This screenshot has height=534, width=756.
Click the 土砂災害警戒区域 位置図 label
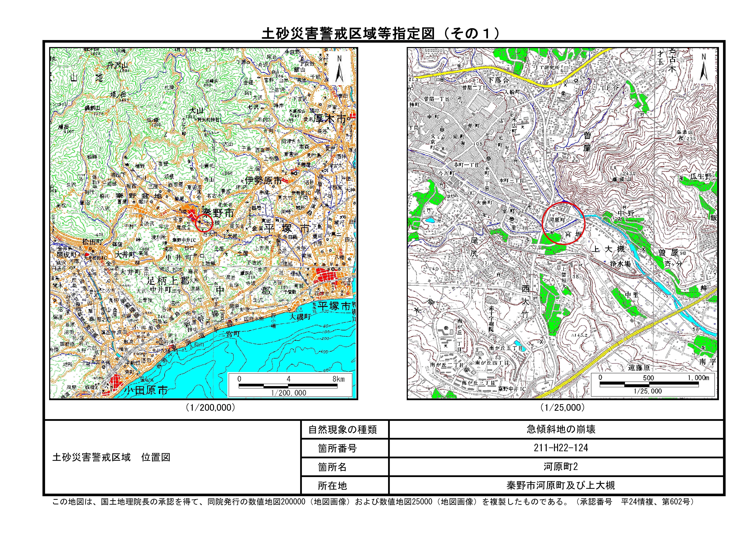[x=111, y=457]
